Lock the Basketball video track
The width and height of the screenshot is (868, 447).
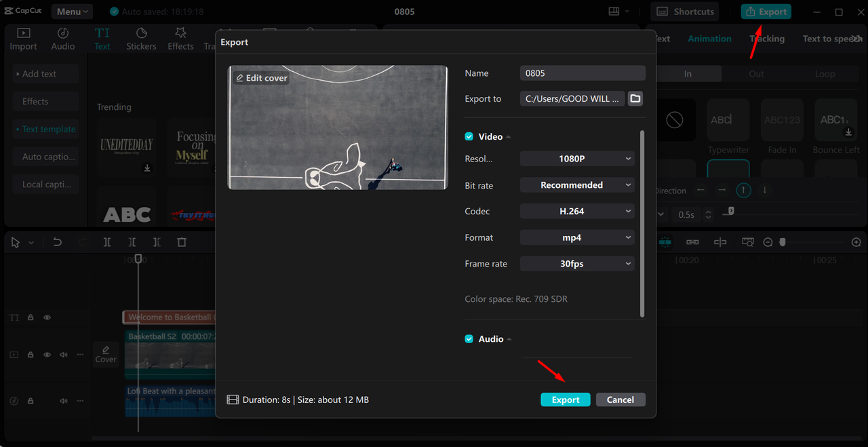pos(31,355)
